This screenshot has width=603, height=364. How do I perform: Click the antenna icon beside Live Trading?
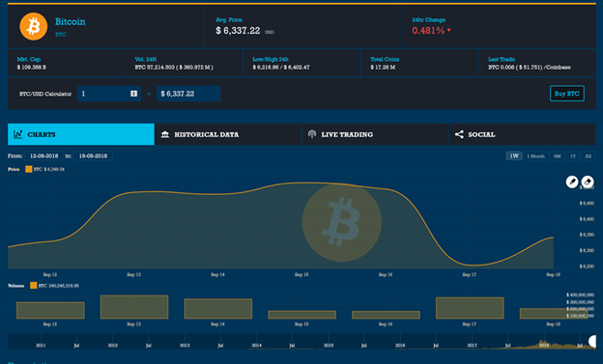(312, 134)
